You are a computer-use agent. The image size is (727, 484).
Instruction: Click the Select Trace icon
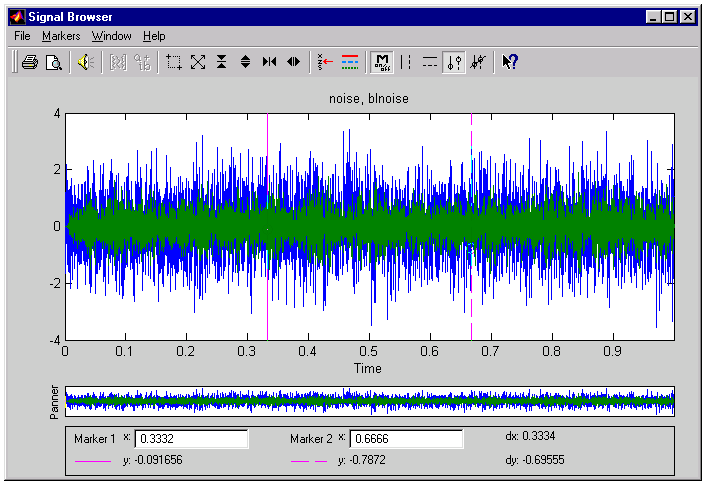pyautogui.click(x=324, y=62)
